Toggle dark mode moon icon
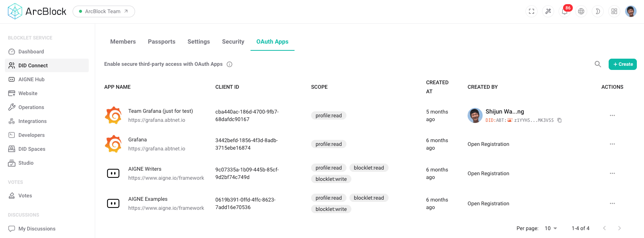The height and width of the screenshot is (238, 644). [x=598, y=11]
